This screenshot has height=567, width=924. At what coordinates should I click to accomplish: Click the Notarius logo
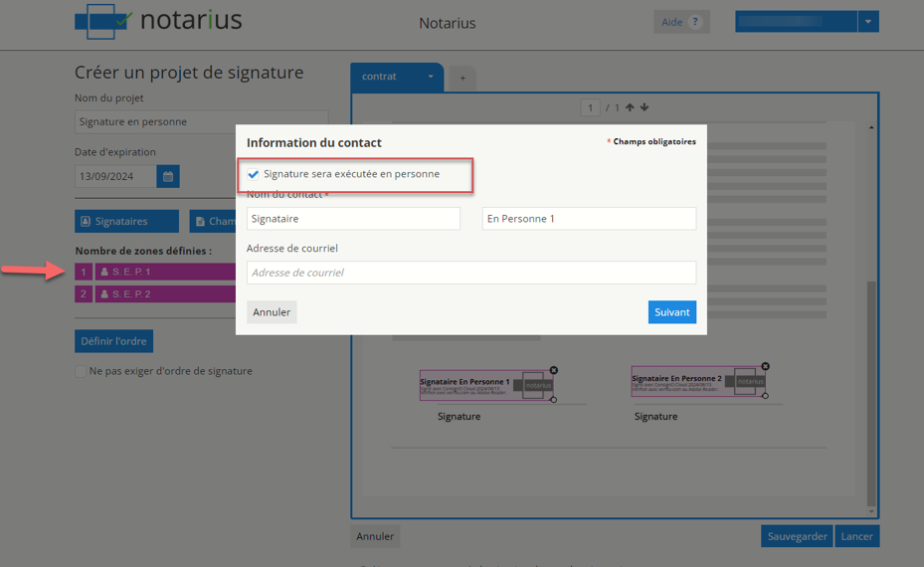coord(158,21)
